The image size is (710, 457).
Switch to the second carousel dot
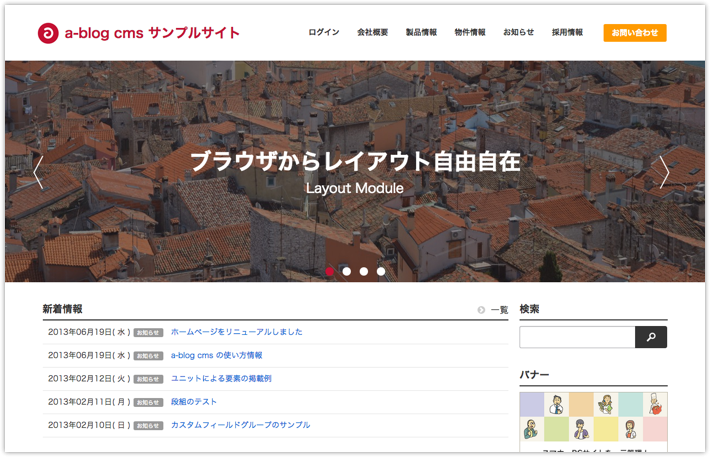(347, 271)
